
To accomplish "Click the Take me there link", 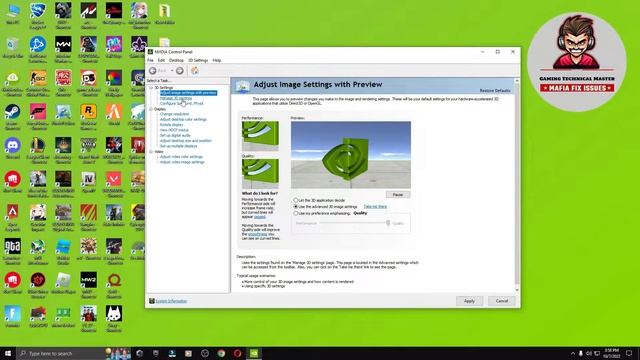I will click(375, 207).
